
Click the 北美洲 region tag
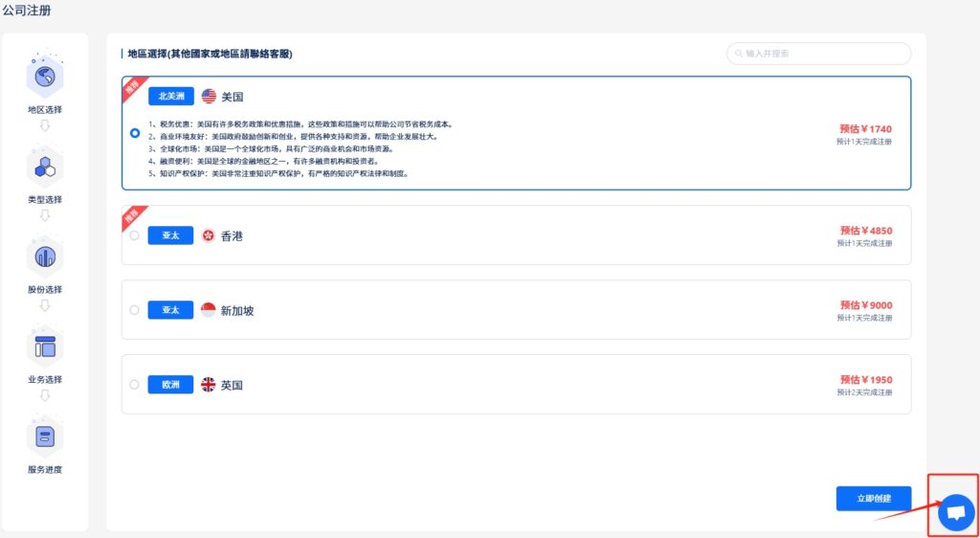(x=171, y=97)
